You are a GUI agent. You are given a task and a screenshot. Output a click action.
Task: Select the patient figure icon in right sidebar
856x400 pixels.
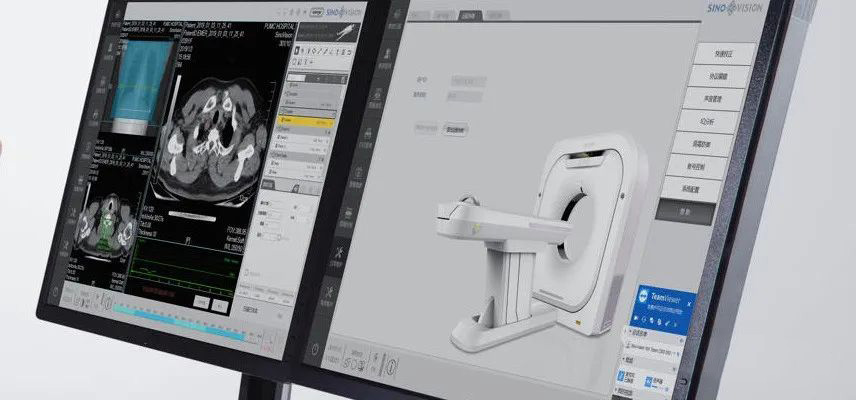pyautogui.click(x=388, y=55)
